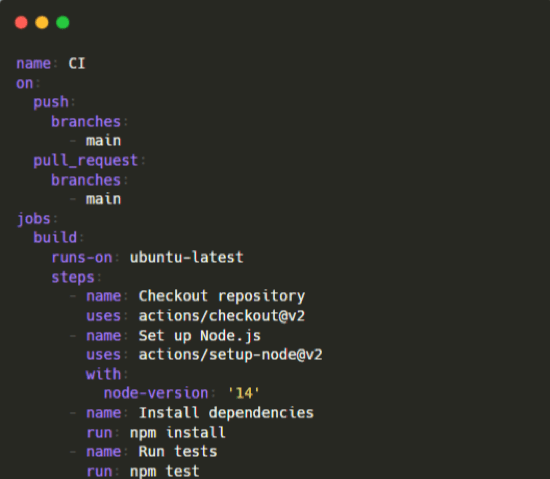Click the 'pull_request' key
The width and height of the screenshot is (550, 479).
pos(86,161)
